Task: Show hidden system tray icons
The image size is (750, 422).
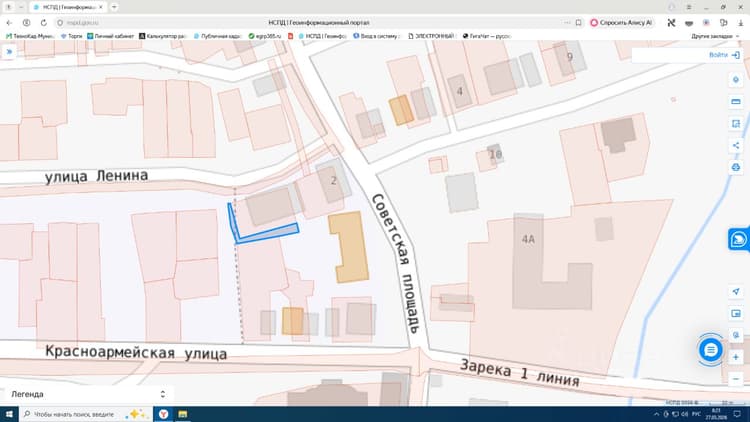Action: tap(656, 414)
